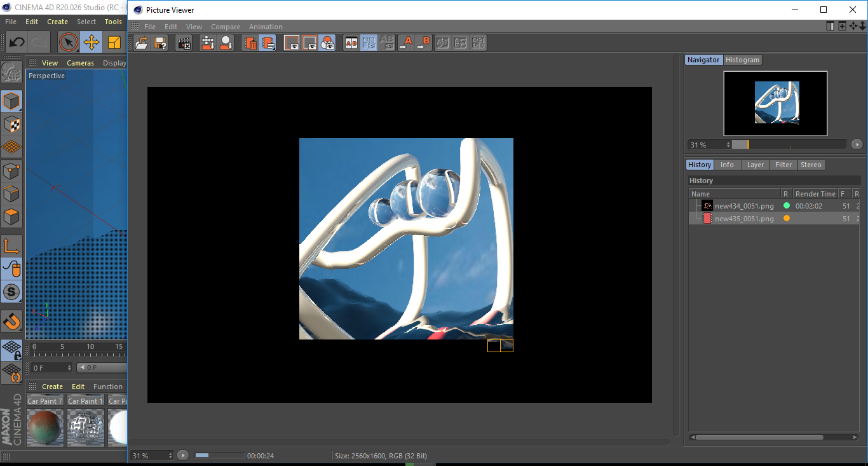
Task: Select Texture mode checkered cube in Cinema 4D
Action: point(11,124)
